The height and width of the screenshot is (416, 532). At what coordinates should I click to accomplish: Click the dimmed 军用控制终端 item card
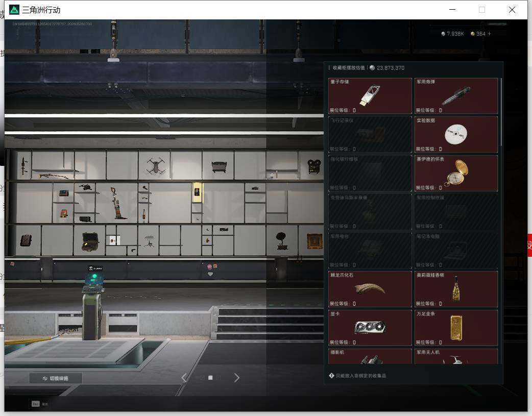[x=456, y=212]
